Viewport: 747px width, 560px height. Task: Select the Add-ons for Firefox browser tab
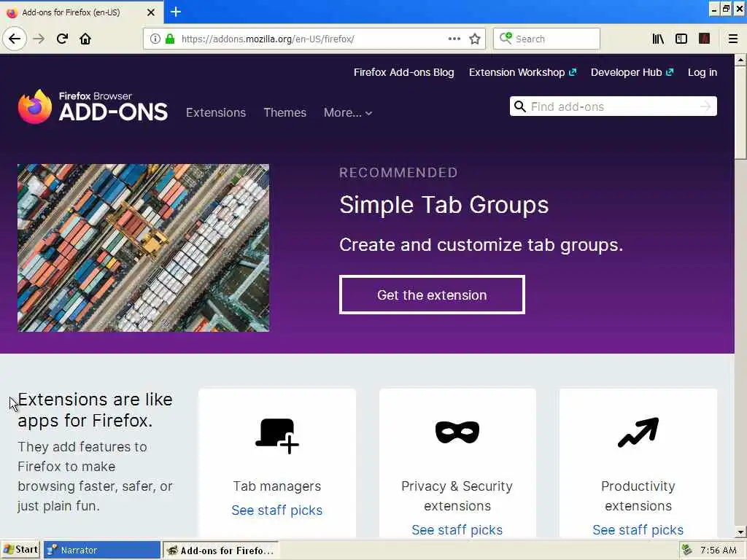coord(81,12)
